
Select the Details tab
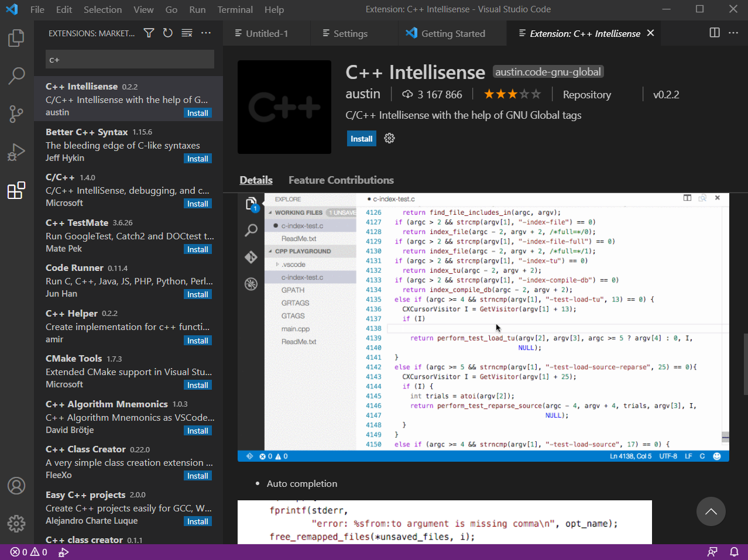point(256,180)
